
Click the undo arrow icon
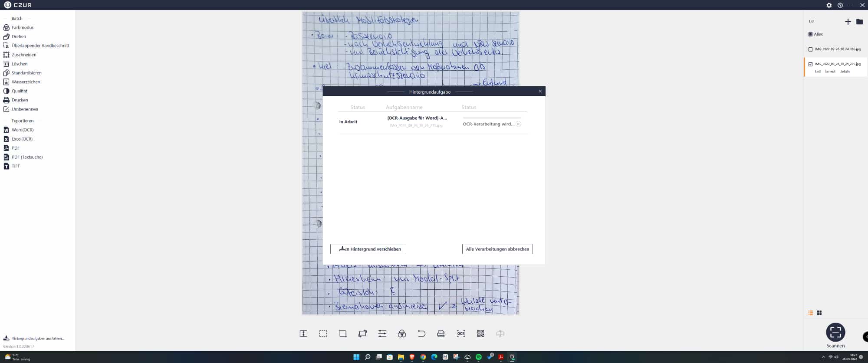[x=421, y=334]
